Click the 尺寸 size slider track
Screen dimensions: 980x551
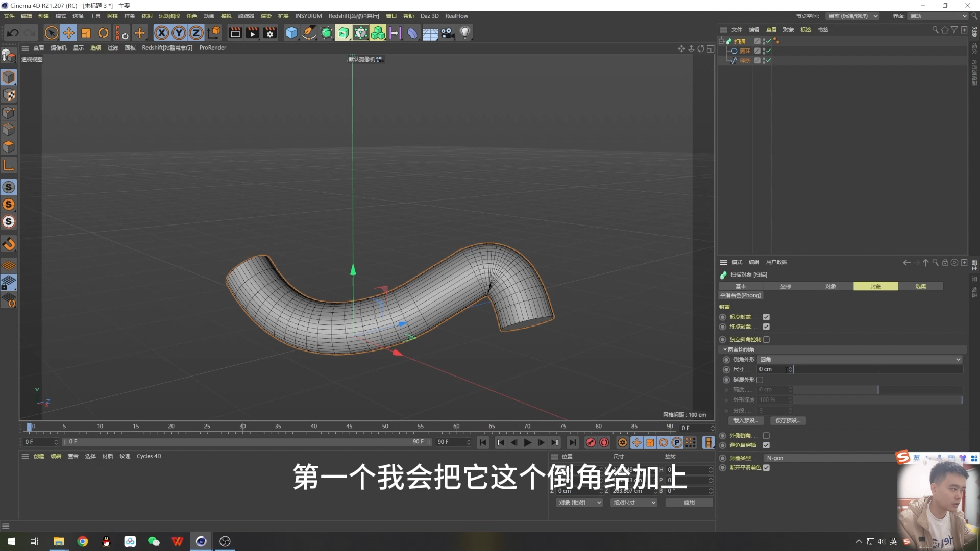[878, 369]
